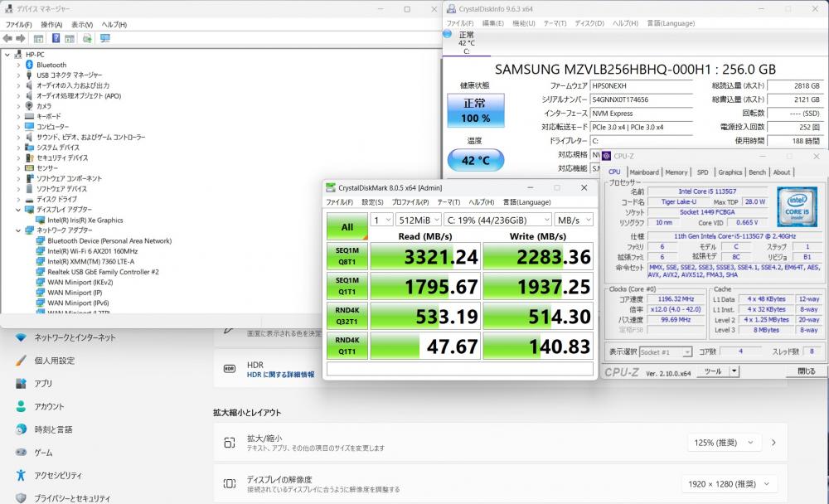Click the 42 °C temperature button
Screen dimensions: 829x504
(475, 160)
